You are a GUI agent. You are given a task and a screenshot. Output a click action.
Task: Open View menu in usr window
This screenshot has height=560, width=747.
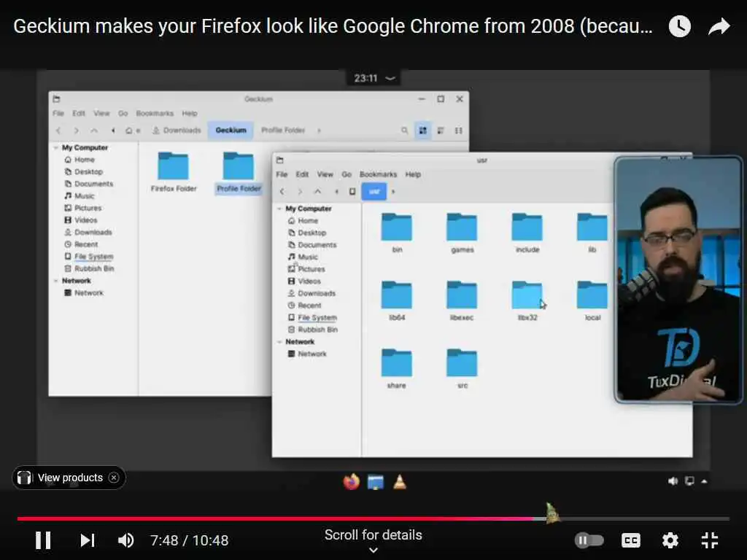tap(325, 174)
